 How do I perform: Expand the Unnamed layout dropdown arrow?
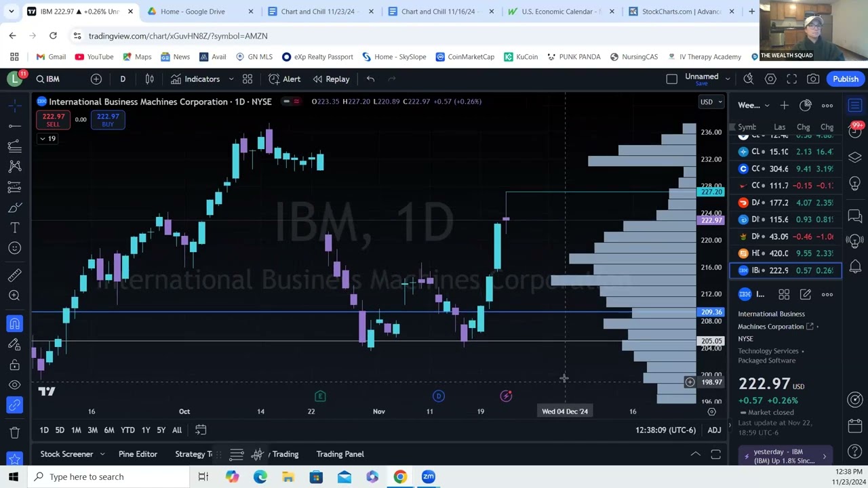point(728,79)
